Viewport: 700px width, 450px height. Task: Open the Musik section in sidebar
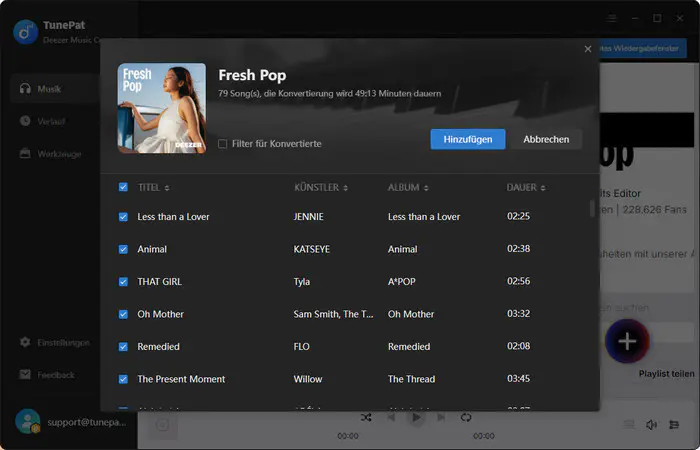[x=54, y=89]
